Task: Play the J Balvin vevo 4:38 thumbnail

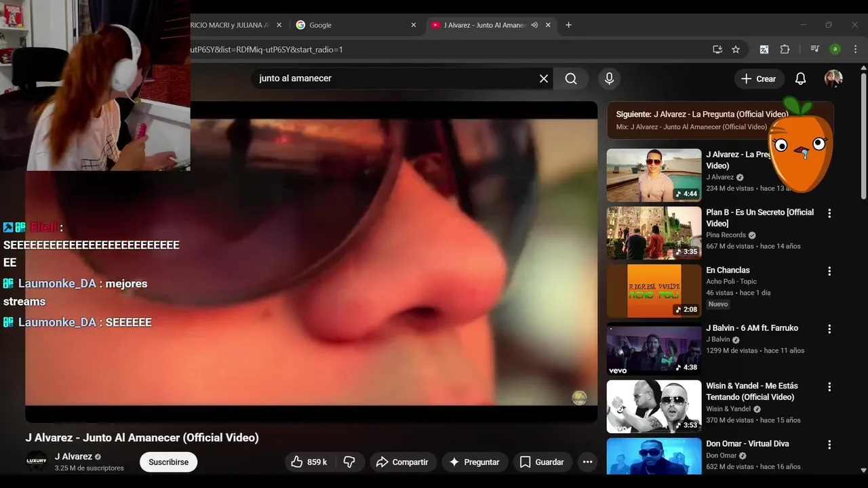Action: (654, 349)
